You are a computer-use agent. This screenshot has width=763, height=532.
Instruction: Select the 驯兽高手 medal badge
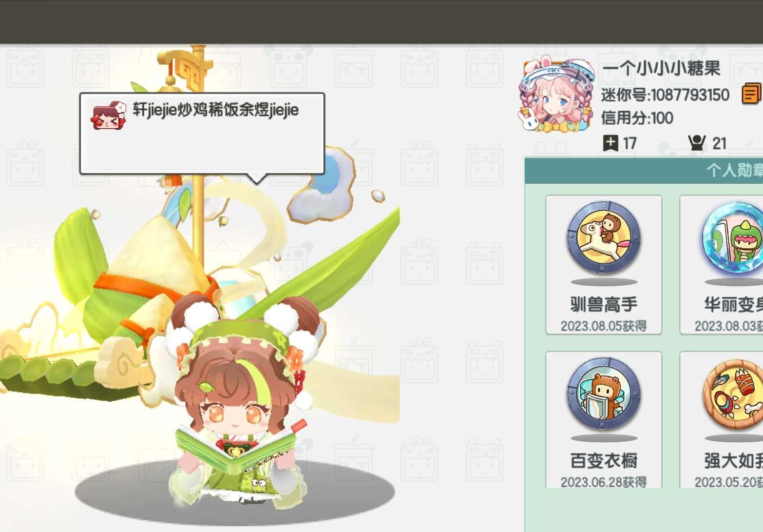(603, 238)
